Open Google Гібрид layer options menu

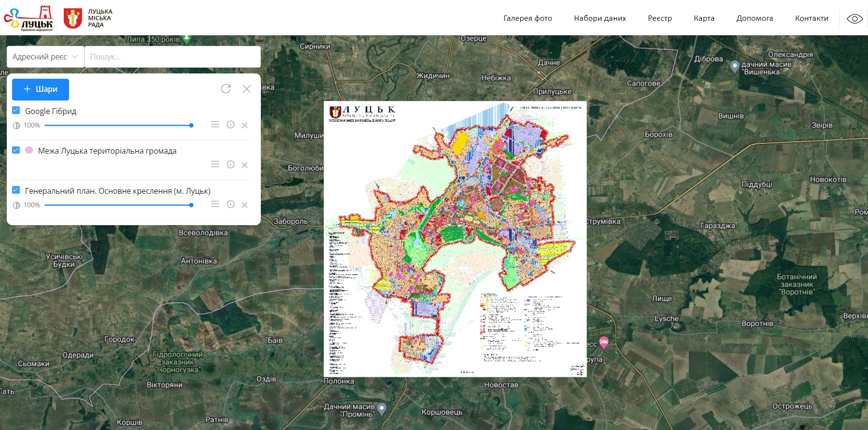(215, 125)
